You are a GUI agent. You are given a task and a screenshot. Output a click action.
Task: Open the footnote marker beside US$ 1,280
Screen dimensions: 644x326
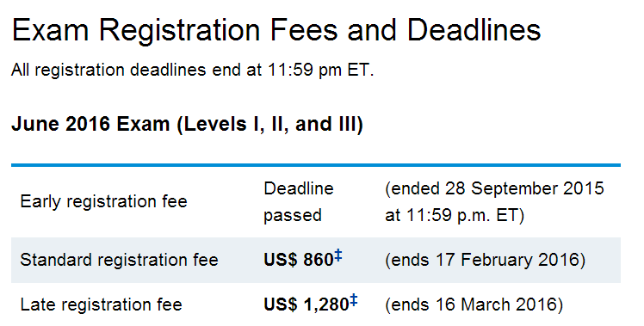(x=354, y=300)
